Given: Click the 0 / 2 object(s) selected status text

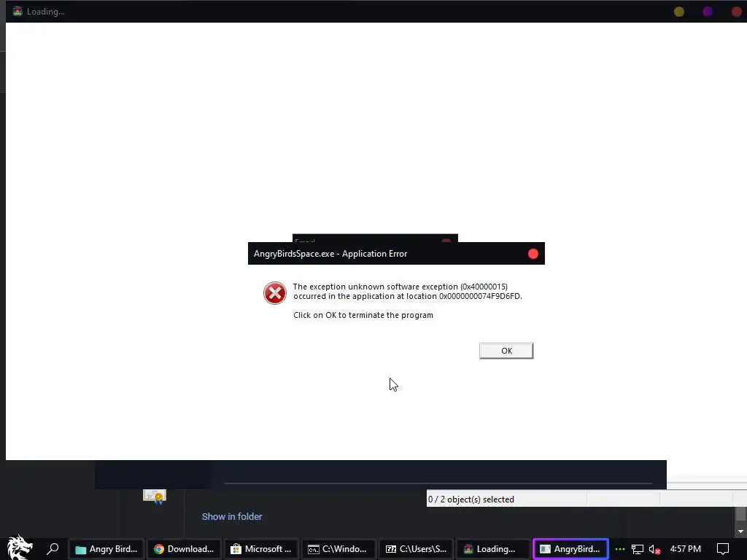Looking at the screenshot, I should 471,499.
